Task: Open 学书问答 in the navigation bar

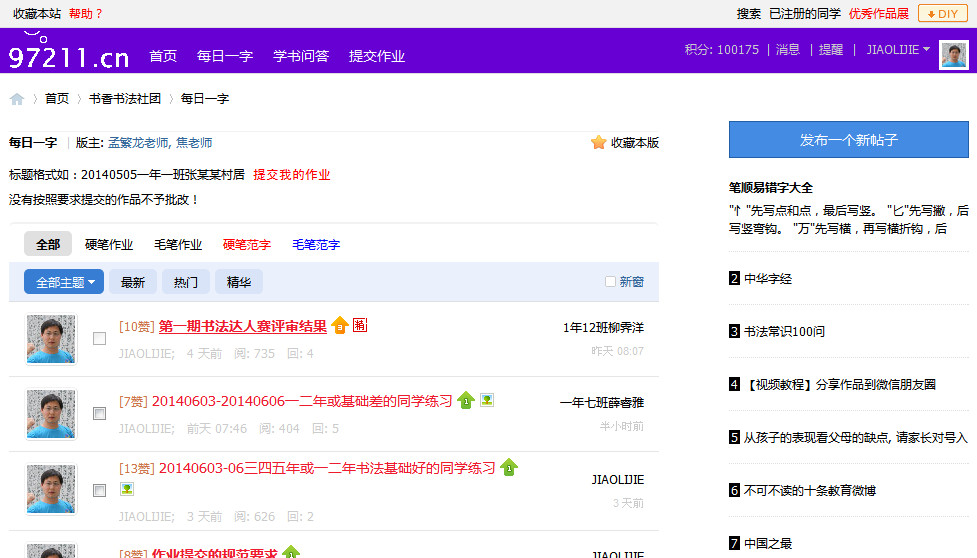Action: [x=301, y=56]
